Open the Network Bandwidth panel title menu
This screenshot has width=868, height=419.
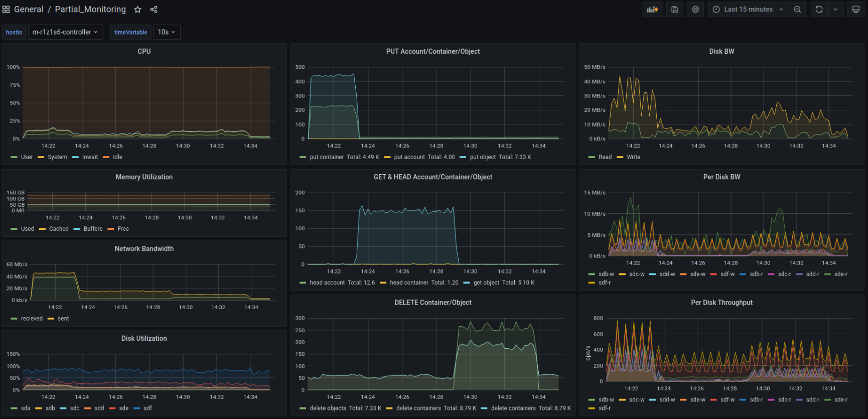144,249
